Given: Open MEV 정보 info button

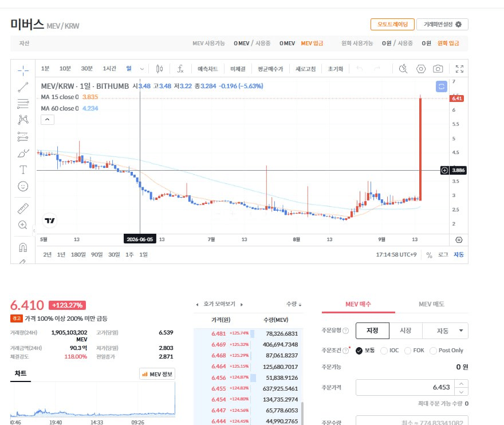Looking at the screenshot, I should [x=157, y=374].
